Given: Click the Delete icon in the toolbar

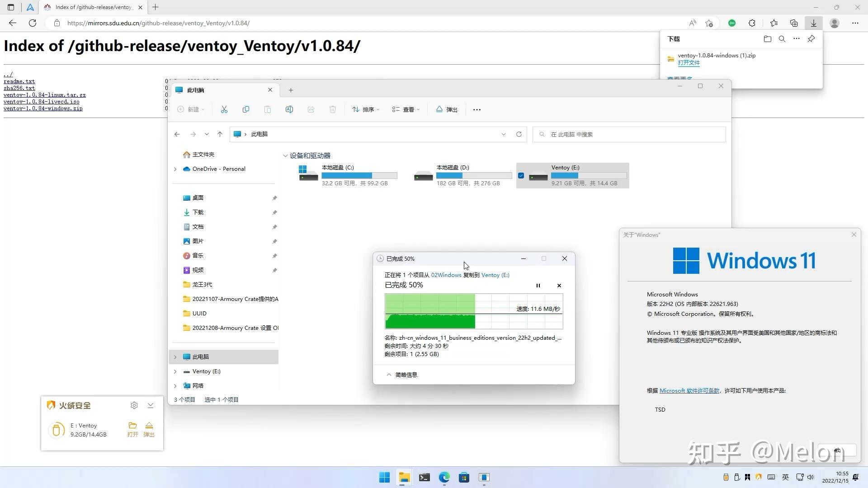Looking at the screenshot, I should pyautogui.click(x=333, y=109).
